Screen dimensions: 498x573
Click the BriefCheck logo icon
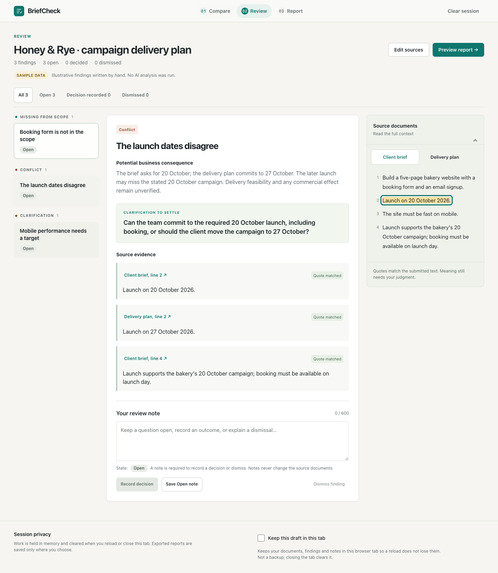(19, 11)
